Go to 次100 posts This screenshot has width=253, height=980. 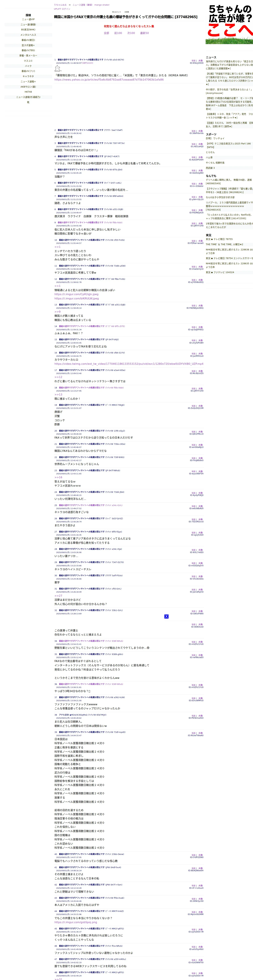[131, 33]
